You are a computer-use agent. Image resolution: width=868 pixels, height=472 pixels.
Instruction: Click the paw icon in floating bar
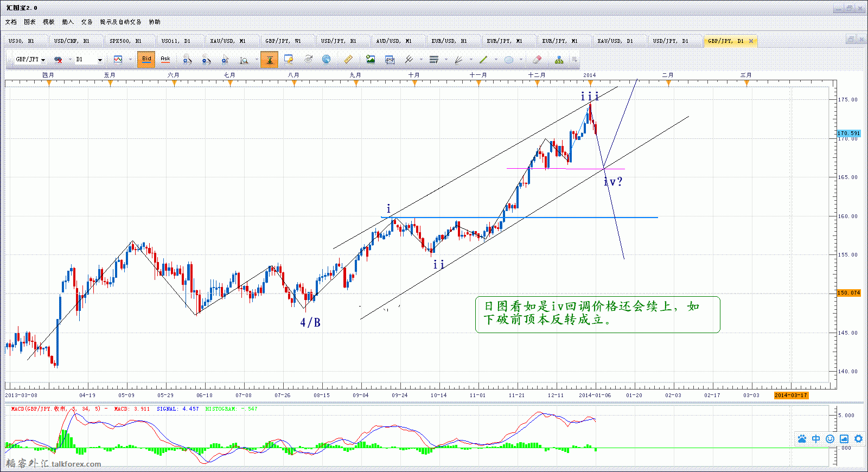802,439
